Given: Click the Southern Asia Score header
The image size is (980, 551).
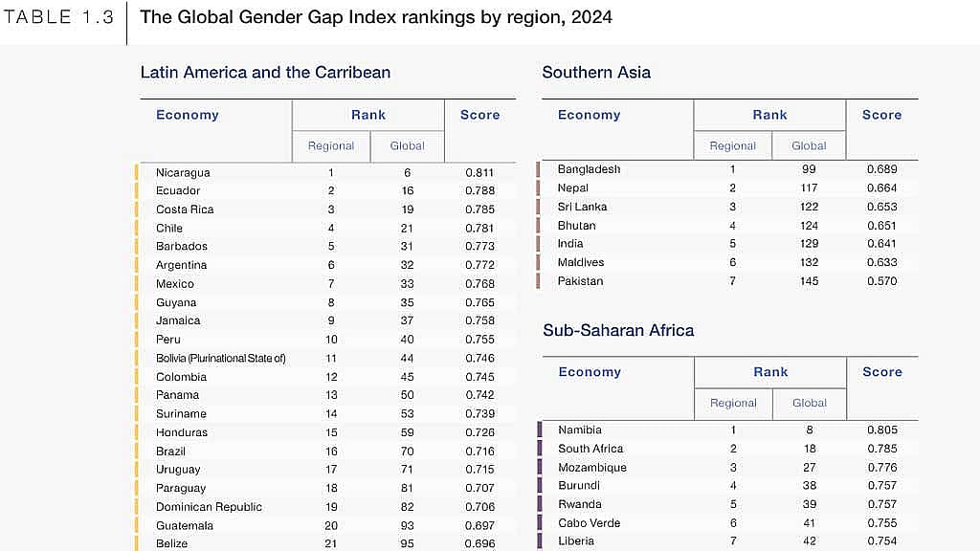Looking at the screenshot, I should [881, 115].
